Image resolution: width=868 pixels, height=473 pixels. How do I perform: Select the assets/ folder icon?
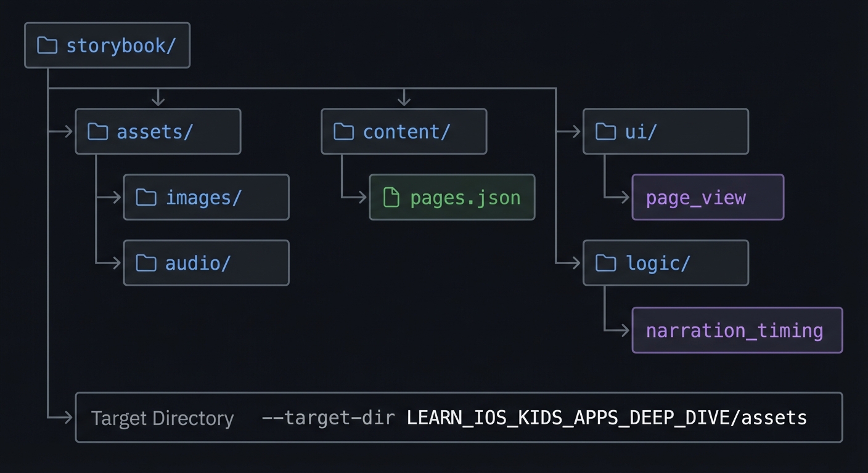click(x=97, y=131)
